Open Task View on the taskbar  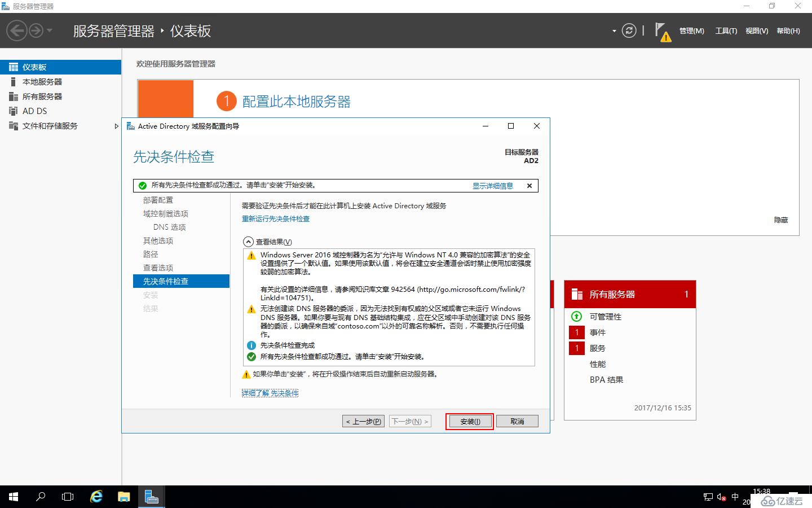(68, 497)
